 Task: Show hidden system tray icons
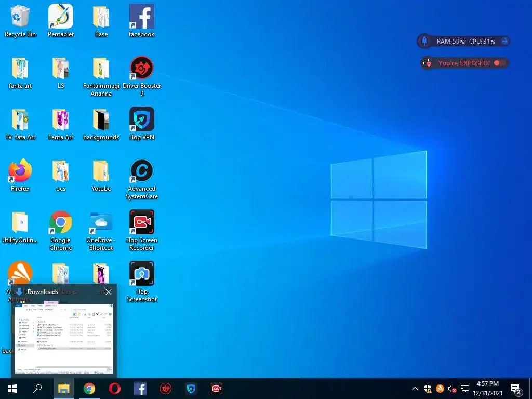pos(415,389)
